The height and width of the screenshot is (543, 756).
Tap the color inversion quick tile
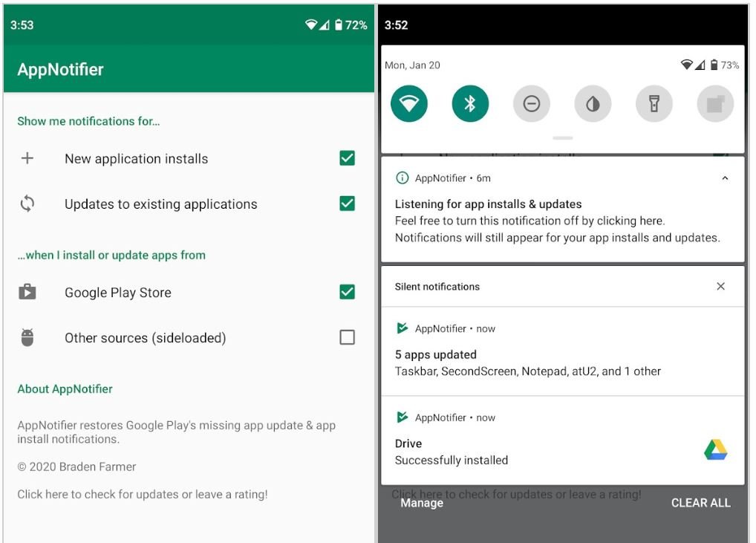pyautogui.click(x=593, y=104)
